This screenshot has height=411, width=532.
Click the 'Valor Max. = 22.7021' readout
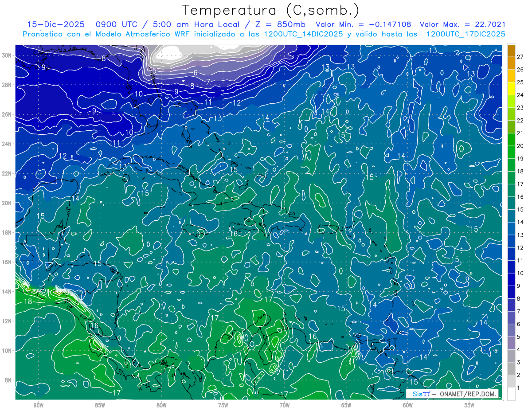[x=462, y=24]
